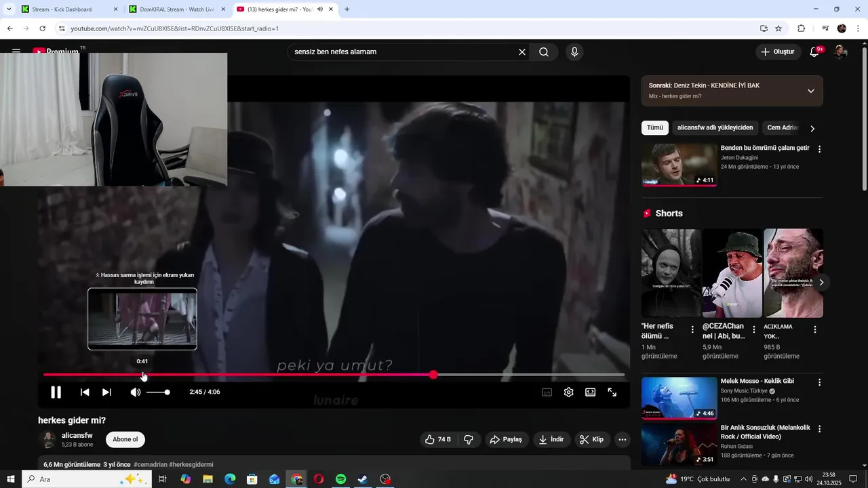Open player settings gear

click(x=569, y=392)
